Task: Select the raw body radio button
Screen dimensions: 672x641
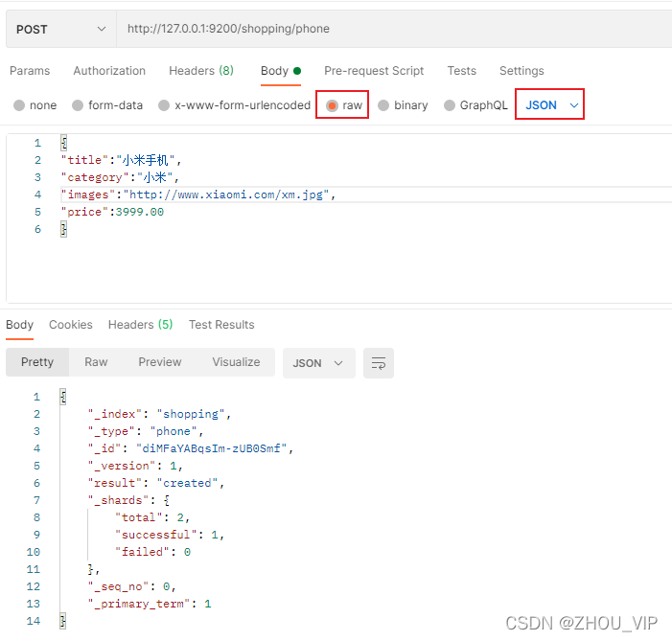Action: [332, 105]
